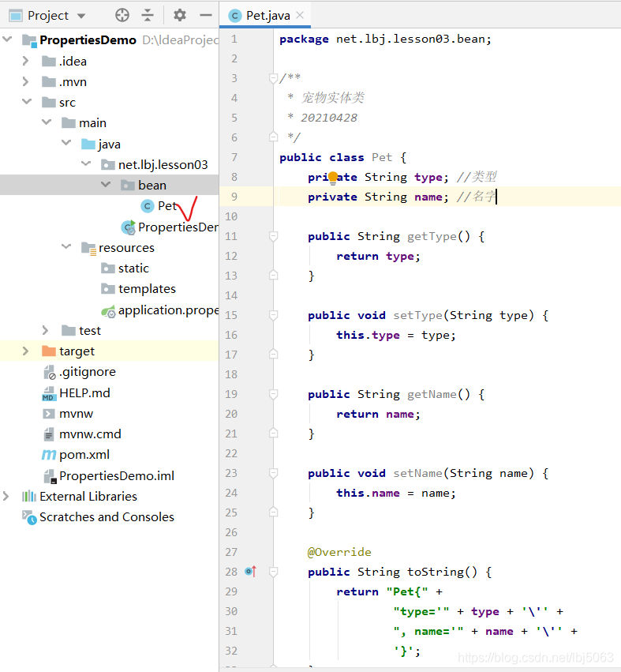Click the application.properties Spring leaf icon
Screen dimensions: 621x672
click(108, 312)
